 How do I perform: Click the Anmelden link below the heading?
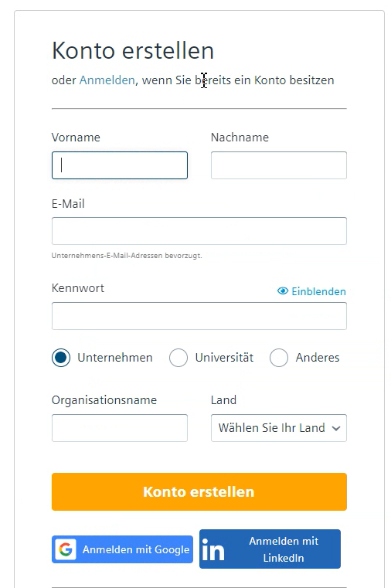pos(107,80)
